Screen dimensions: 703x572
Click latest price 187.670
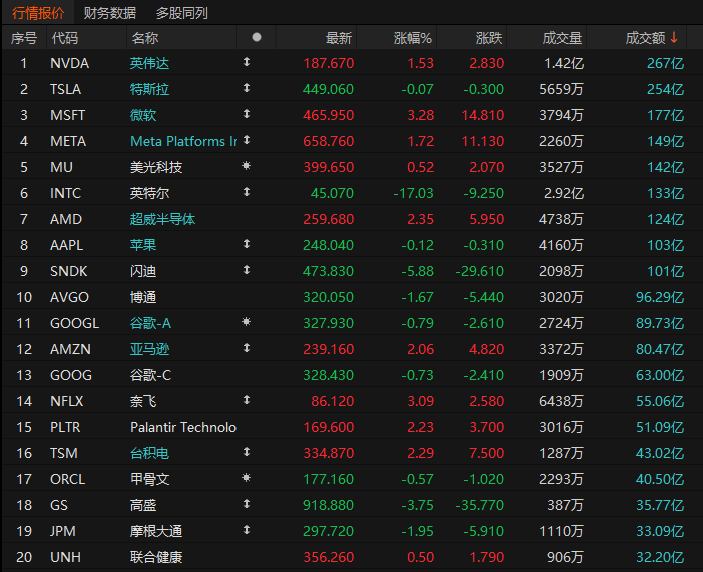click(329, 63)
